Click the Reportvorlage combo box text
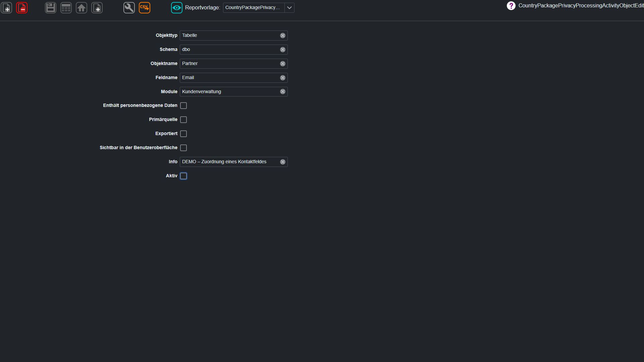This screenshot has width=644, height=362. 254,8
